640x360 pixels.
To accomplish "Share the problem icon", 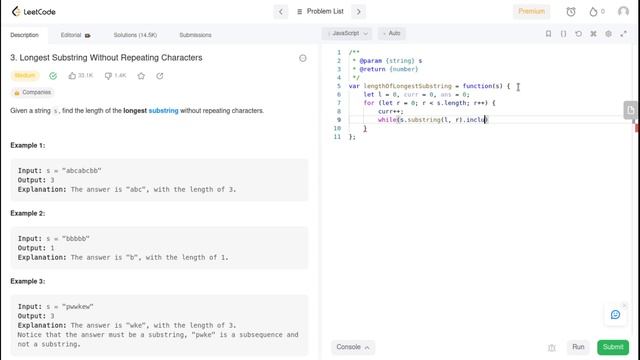I will [160, 76].
